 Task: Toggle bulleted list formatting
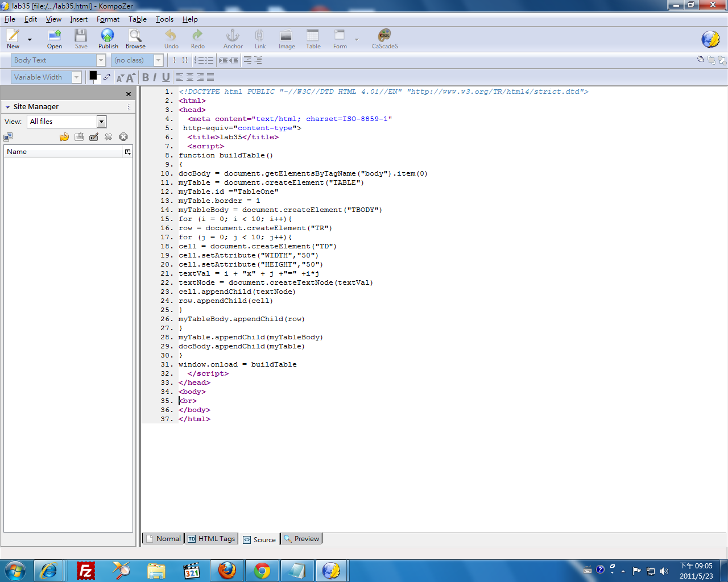(209, 60)
